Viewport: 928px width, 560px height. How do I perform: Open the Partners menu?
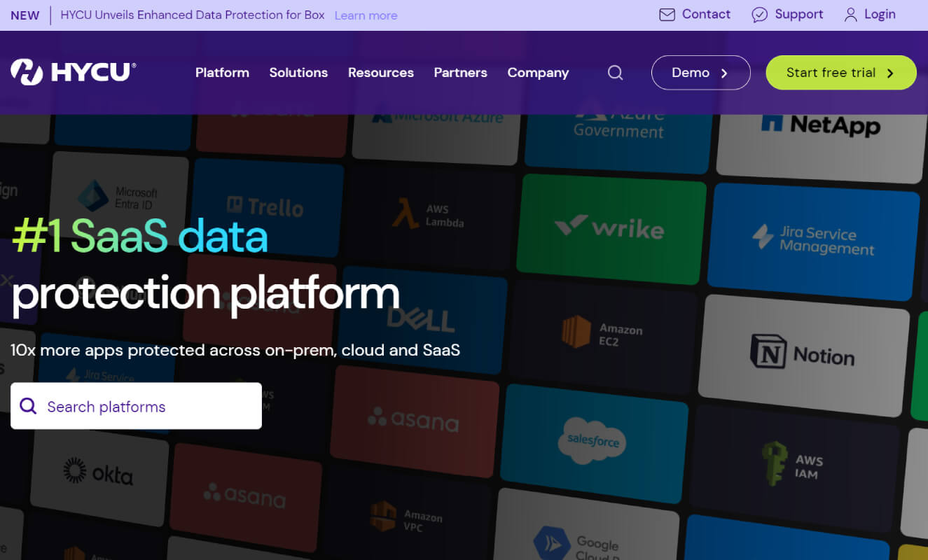pyautogui.click(x=460, y=73)
